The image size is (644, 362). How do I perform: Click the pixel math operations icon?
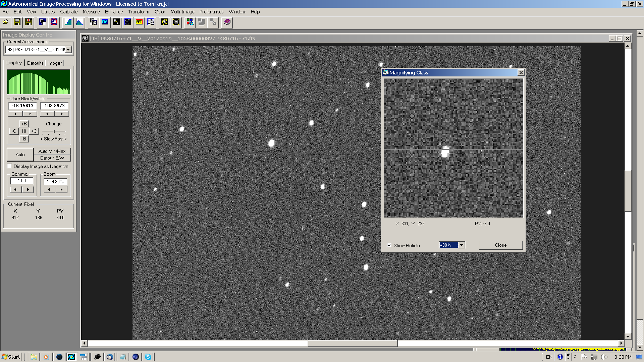151,22
